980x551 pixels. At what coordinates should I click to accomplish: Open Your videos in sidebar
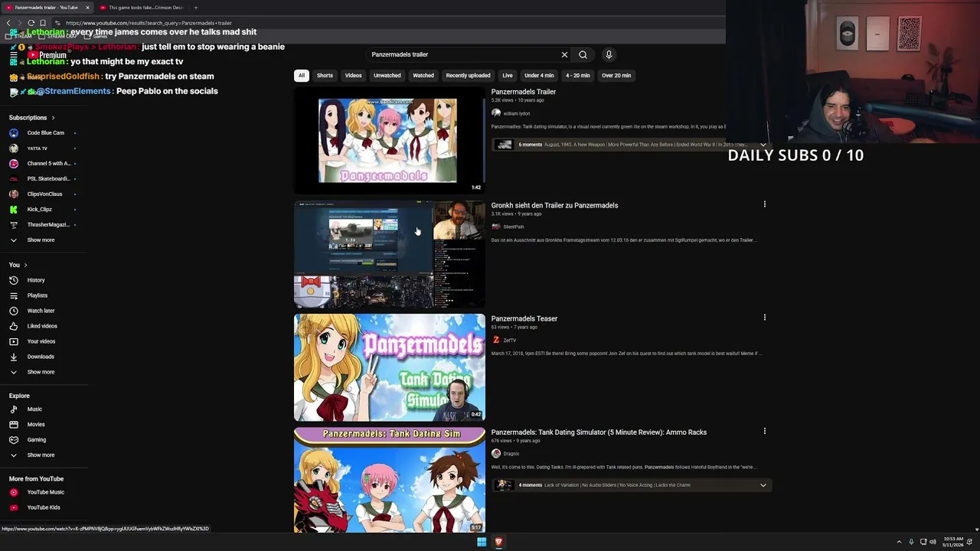tap(41, 341)
